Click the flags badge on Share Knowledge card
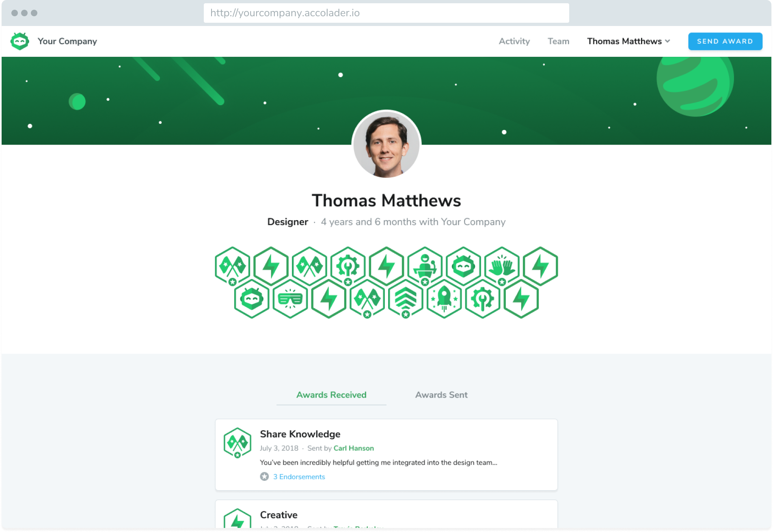 pos(238,443)
